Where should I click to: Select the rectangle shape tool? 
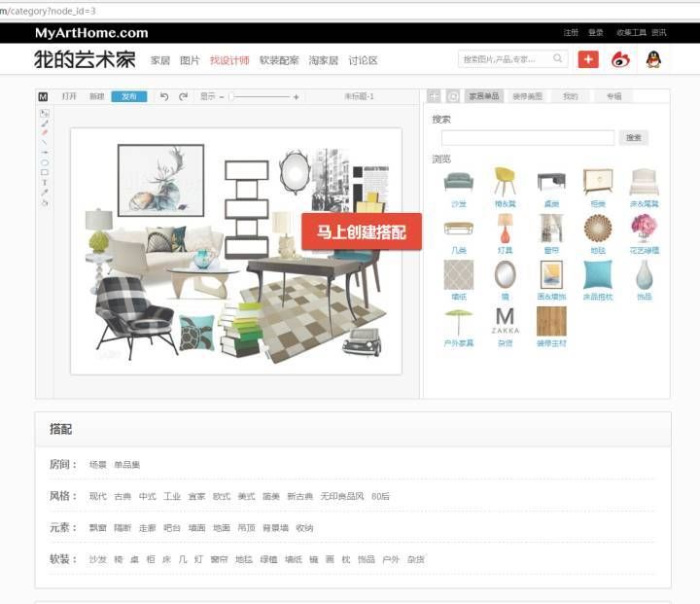[x=45, y=172]
